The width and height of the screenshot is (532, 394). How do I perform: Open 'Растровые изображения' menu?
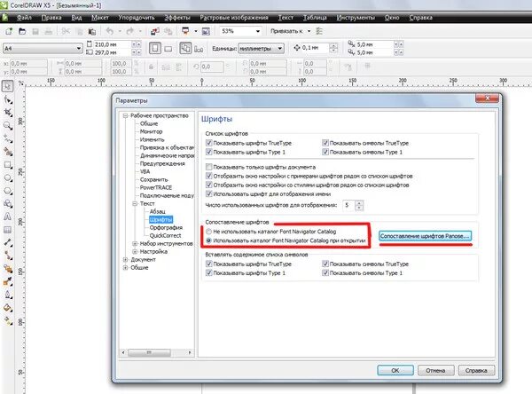tap(234, 18)
